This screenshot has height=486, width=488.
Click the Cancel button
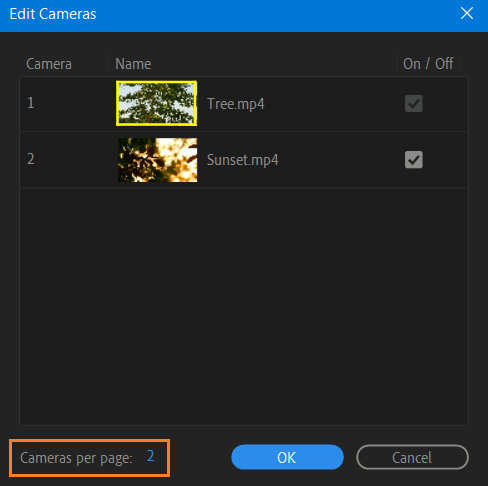pos(412,457)
